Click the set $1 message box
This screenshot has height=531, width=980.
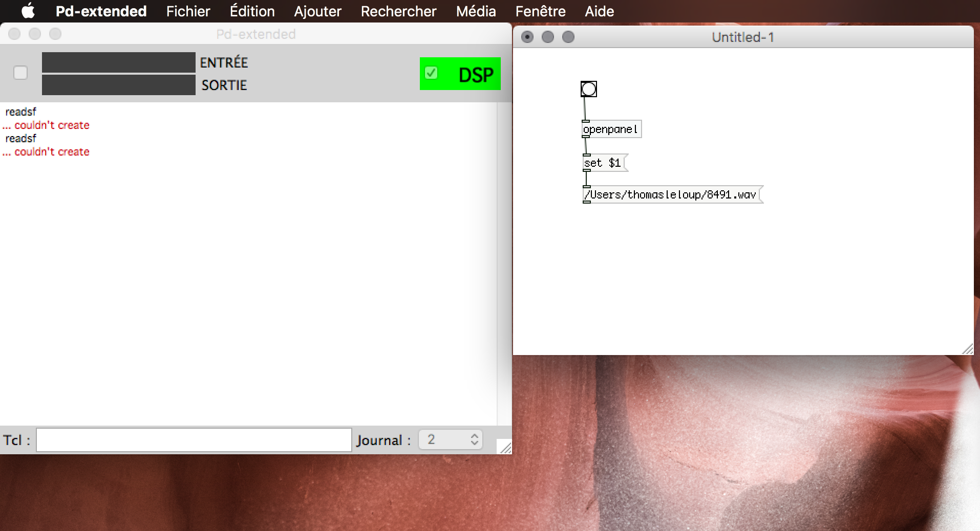pos(603,163)
